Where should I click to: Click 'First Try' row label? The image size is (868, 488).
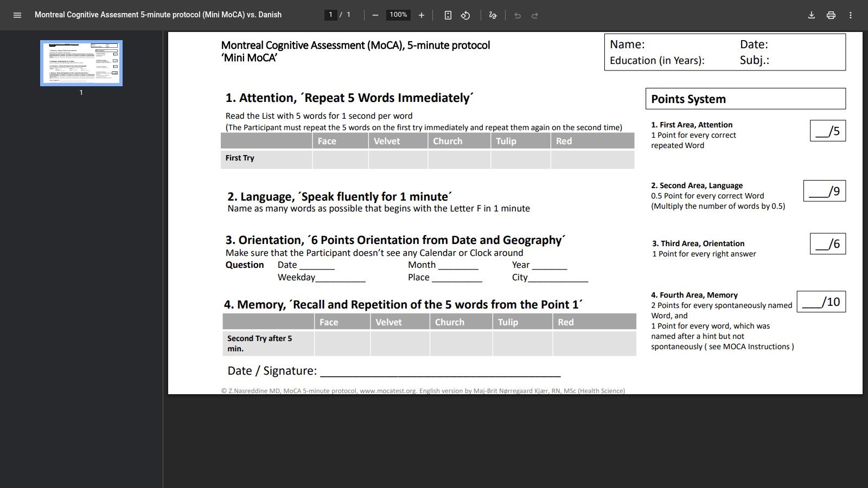[240, 158]
